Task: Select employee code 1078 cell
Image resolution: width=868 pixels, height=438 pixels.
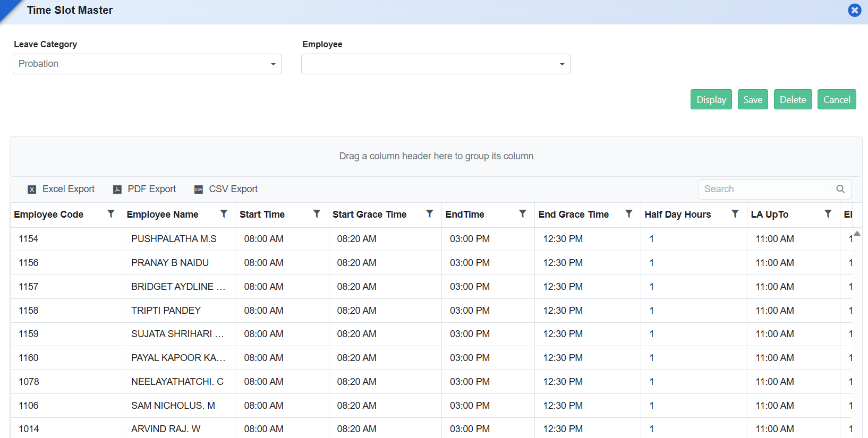Action: point(66,382)
